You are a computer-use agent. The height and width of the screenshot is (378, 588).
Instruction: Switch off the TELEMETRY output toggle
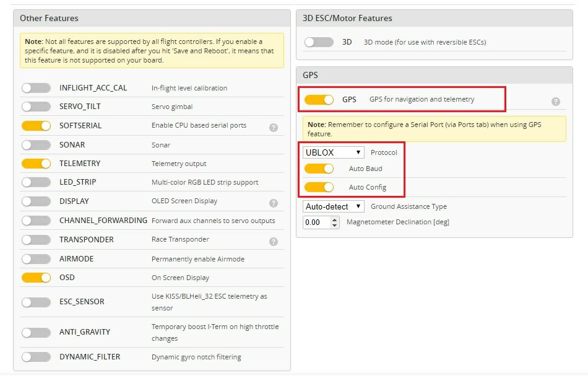click(36, 164)
